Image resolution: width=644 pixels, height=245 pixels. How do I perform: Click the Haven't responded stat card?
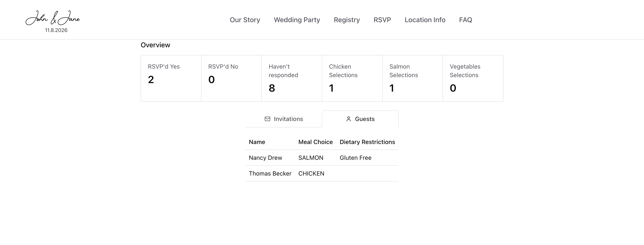point(292,78)
